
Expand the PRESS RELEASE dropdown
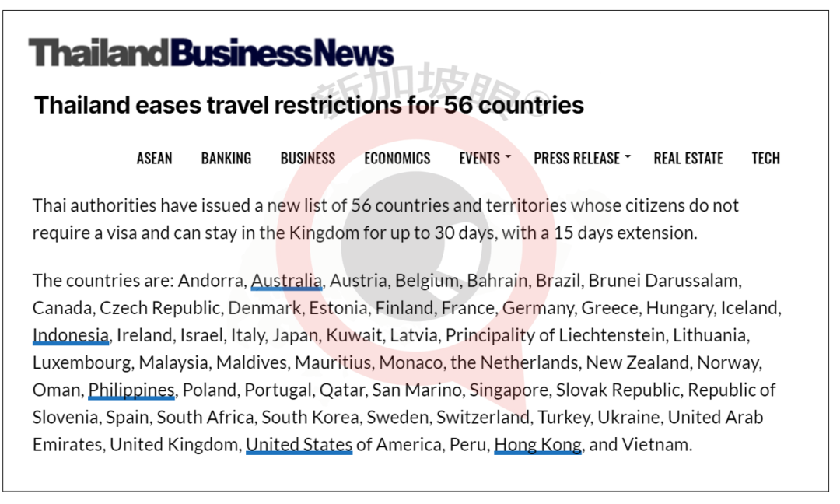[581, 158]
